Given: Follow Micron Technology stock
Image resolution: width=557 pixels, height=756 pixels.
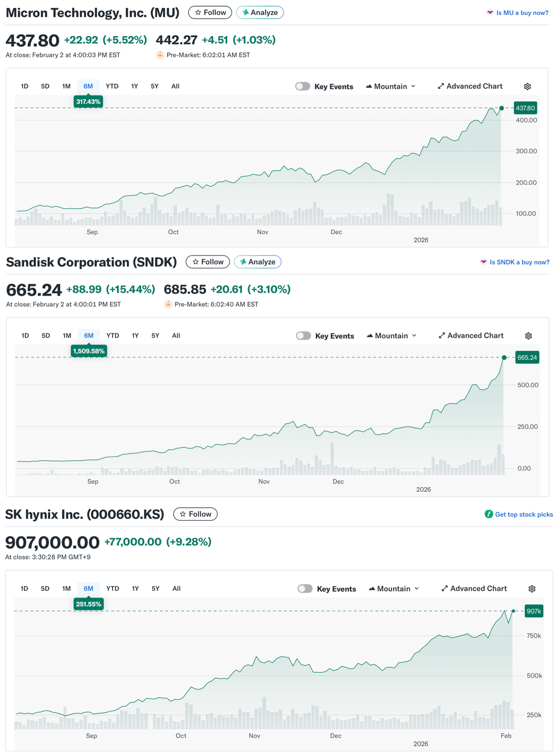Looking at the screenshot, I should point(210,12).
